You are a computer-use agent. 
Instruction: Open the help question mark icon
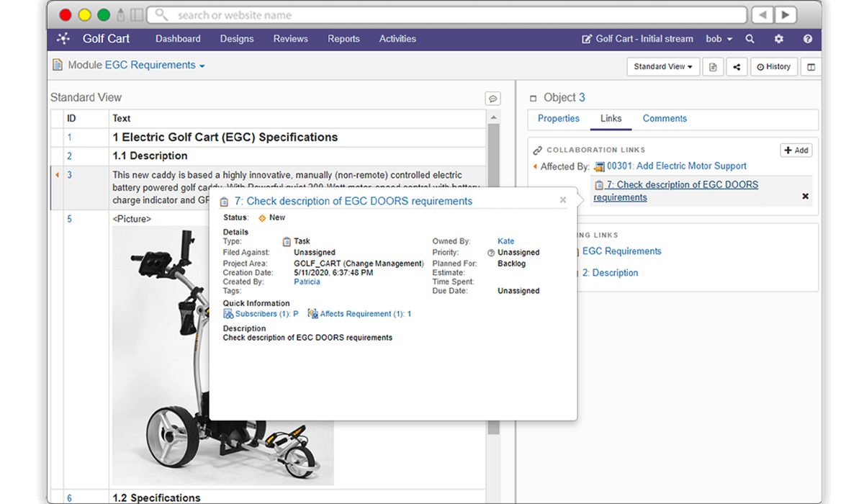808,39
